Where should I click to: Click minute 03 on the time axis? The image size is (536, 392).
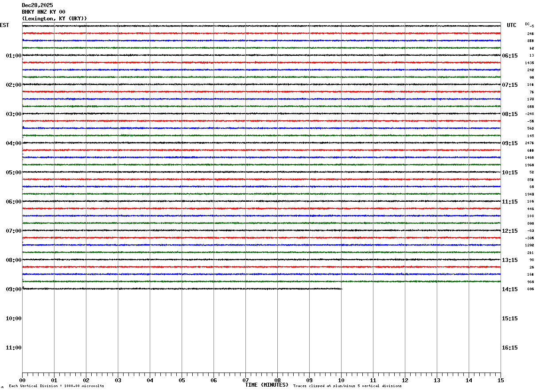[118, 380]
